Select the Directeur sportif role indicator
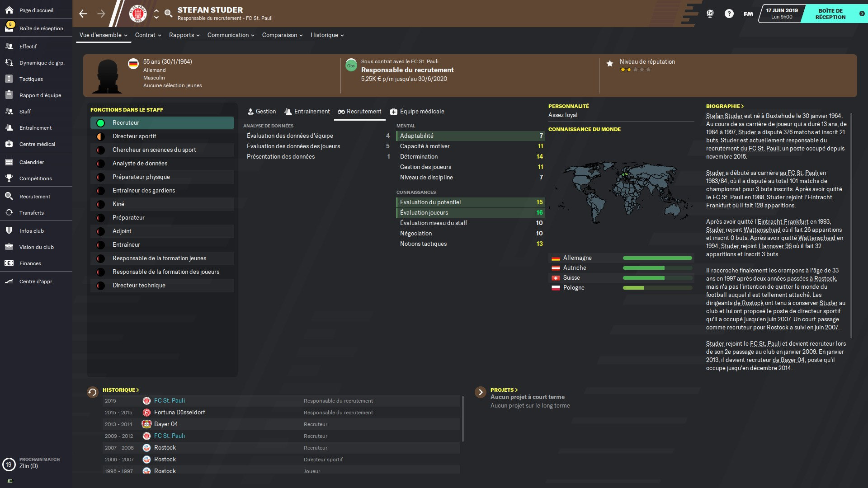 (x=101, y=136)
